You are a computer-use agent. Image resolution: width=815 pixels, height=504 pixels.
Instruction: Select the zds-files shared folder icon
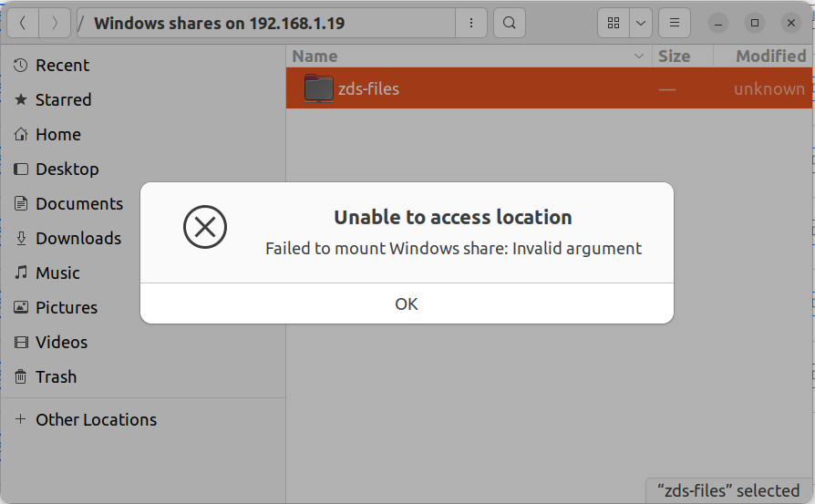click(x=319, y=88)
